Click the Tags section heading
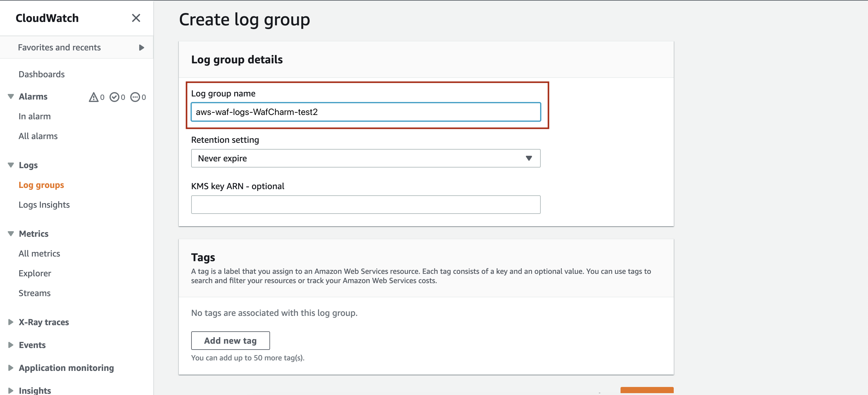868x395 pixels. click(203, 257)
